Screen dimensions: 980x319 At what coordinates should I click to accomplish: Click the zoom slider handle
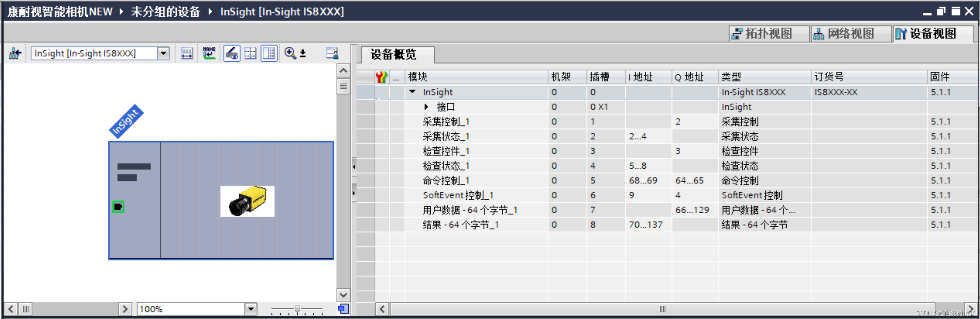297,309
